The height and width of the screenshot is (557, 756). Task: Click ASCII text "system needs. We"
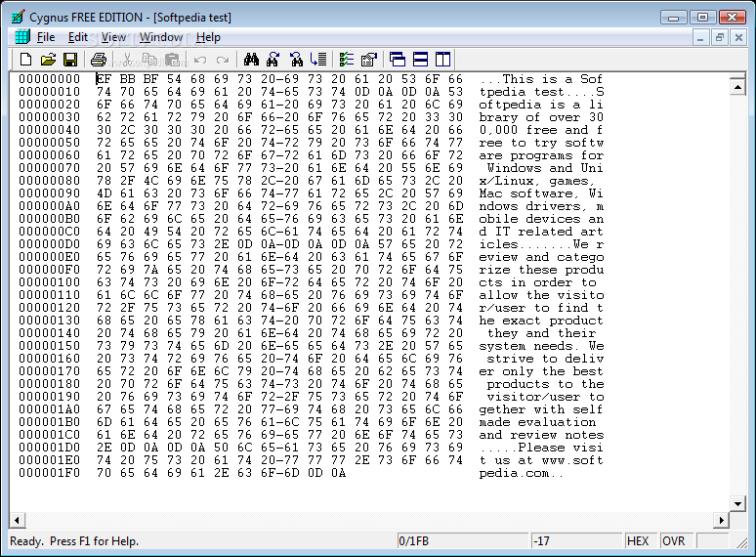[x=541, y=346]
